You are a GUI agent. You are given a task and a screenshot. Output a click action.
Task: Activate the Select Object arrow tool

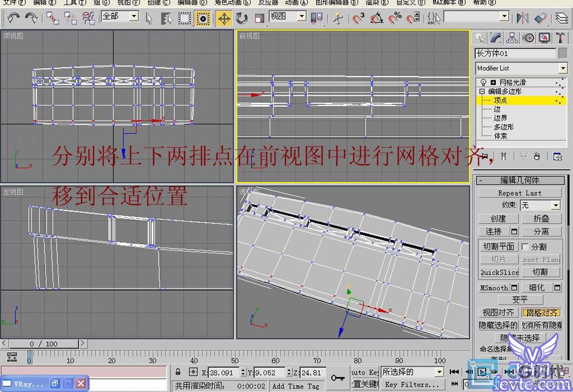[x=149, y=18]
